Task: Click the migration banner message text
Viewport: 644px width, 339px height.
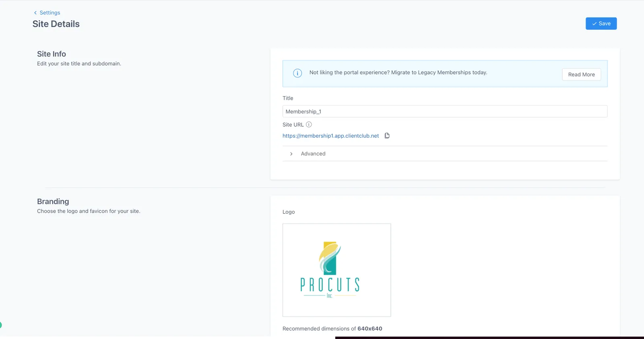Action: tap(398, 73)
